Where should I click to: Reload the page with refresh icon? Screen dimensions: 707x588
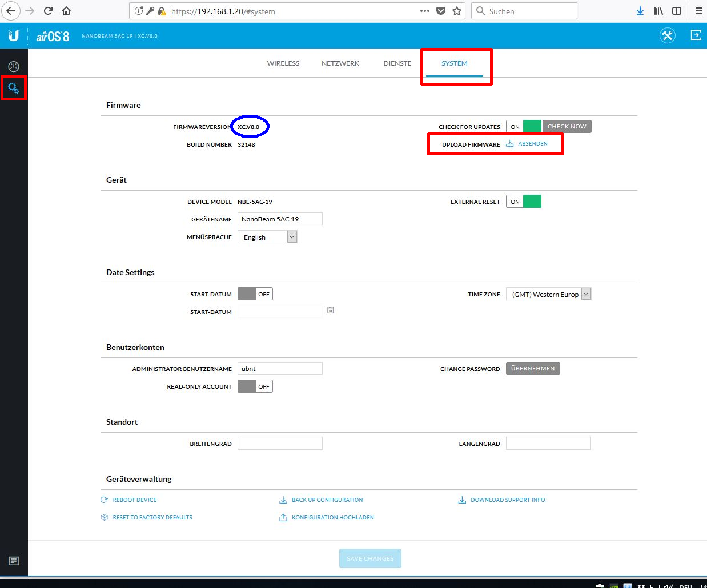pyautogui.click(x=49, y=11)
